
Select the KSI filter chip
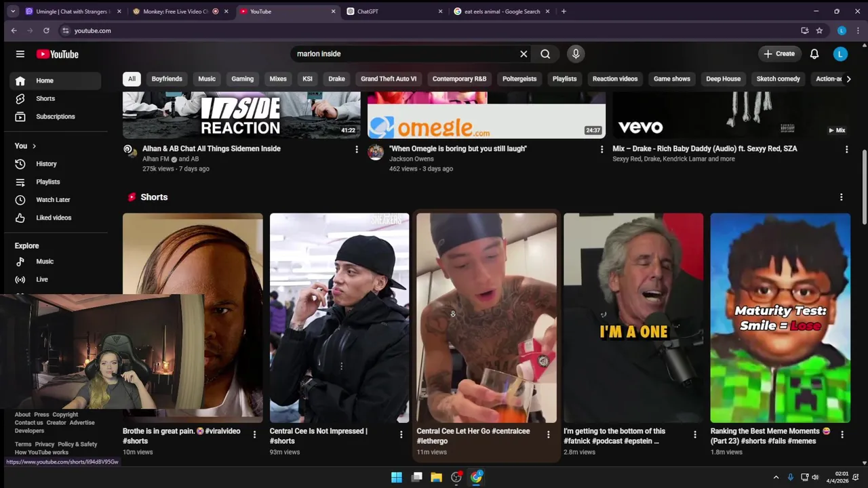point(307,79)
